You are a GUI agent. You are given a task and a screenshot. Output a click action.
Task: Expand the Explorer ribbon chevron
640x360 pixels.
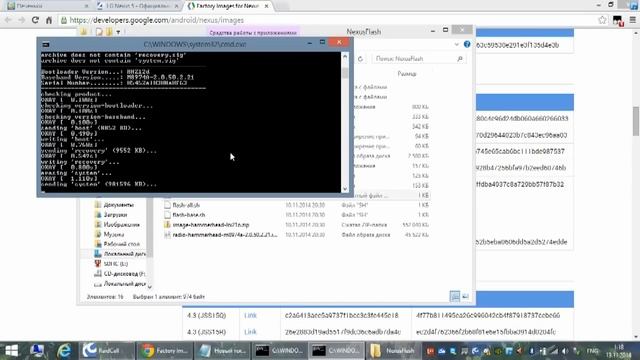457,44
